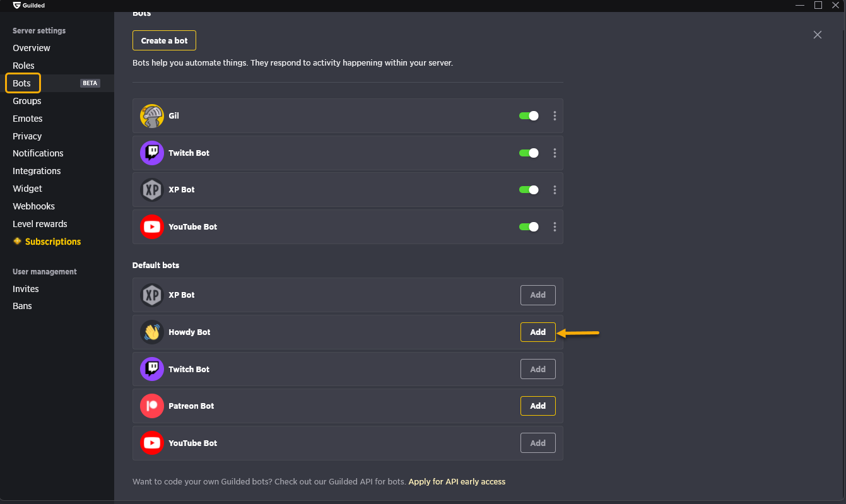
Task: Click the Patreon Bot name label
Action: pyautogui.click(x=191, y=406)
